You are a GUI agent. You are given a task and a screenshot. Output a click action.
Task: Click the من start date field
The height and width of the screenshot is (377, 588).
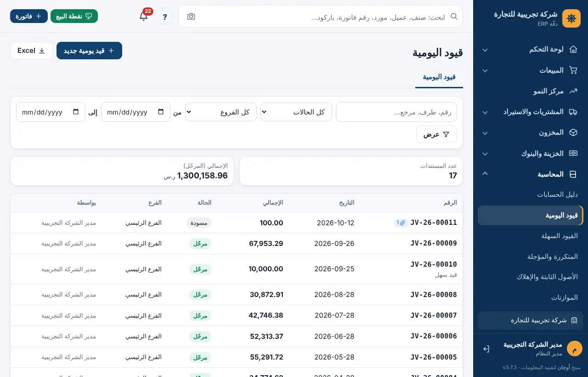click(136, 112)
